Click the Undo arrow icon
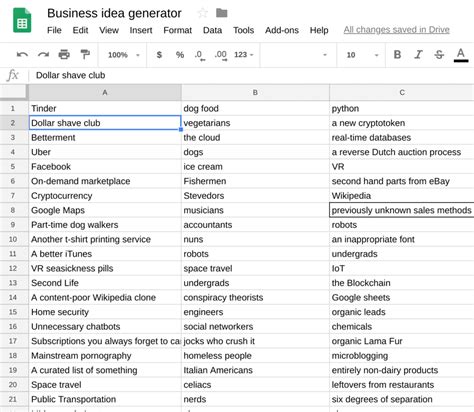 (x=22, y=55)
